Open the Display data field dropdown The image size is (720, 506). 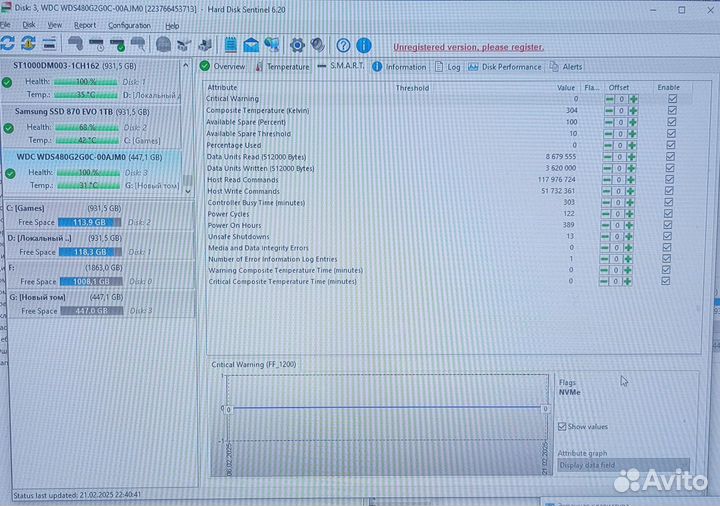click(624, 465)
